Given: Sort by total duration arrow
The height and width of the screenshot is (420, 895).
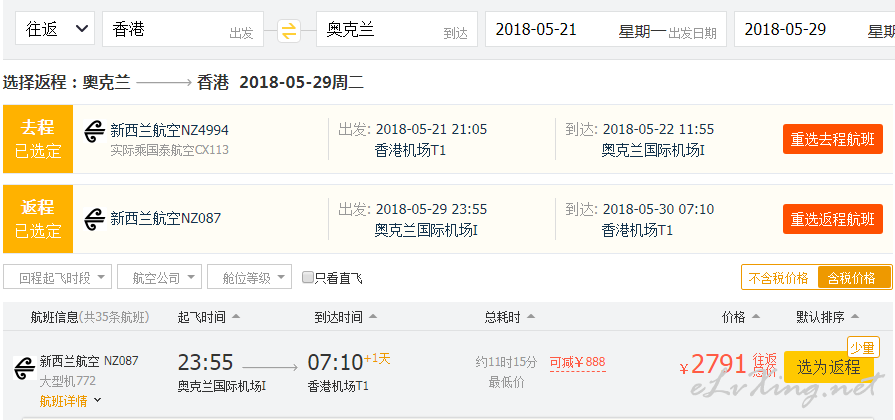Looking at the screenshot, I should tap(531, 317).
